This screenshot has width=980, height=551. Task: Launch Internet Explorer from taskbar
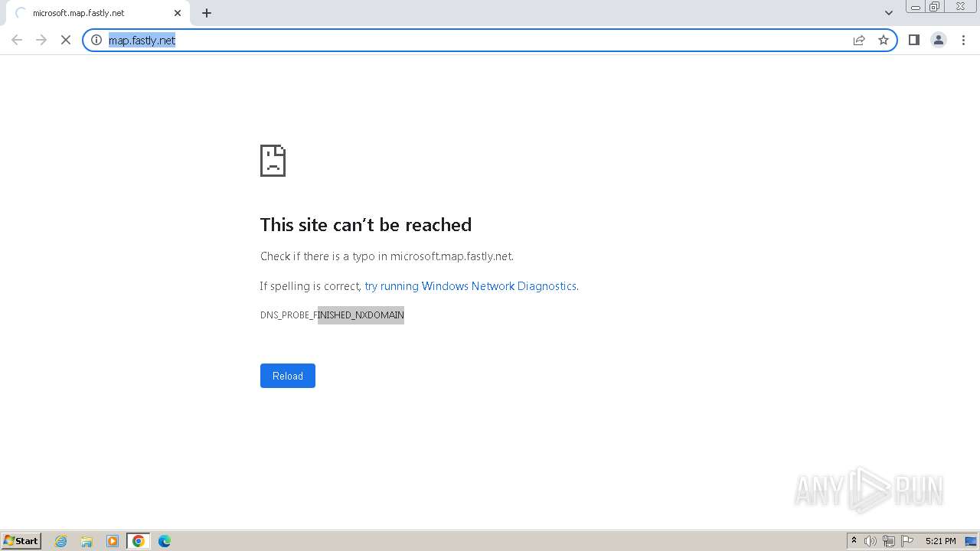(x=61, y=541)
